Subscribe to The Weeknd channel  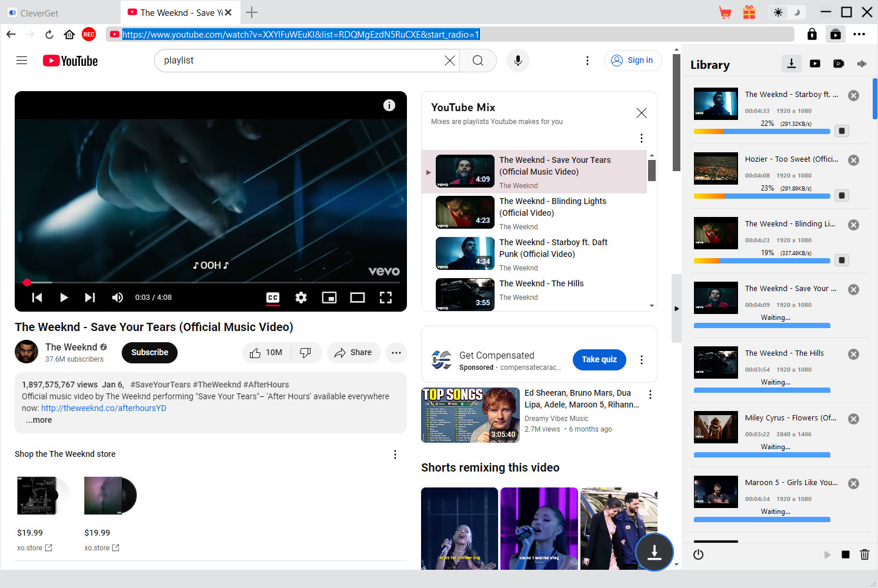(x=149, y=352)
